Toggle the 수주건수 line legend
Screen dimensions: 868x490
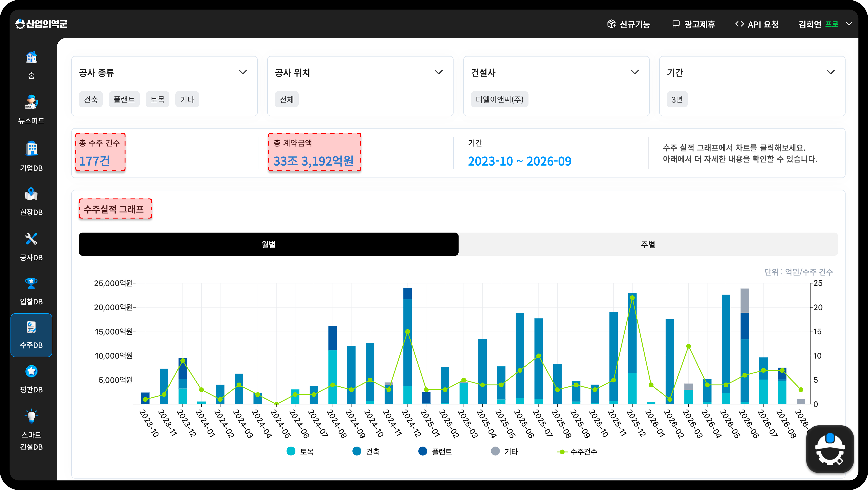(x=577, y=452)
